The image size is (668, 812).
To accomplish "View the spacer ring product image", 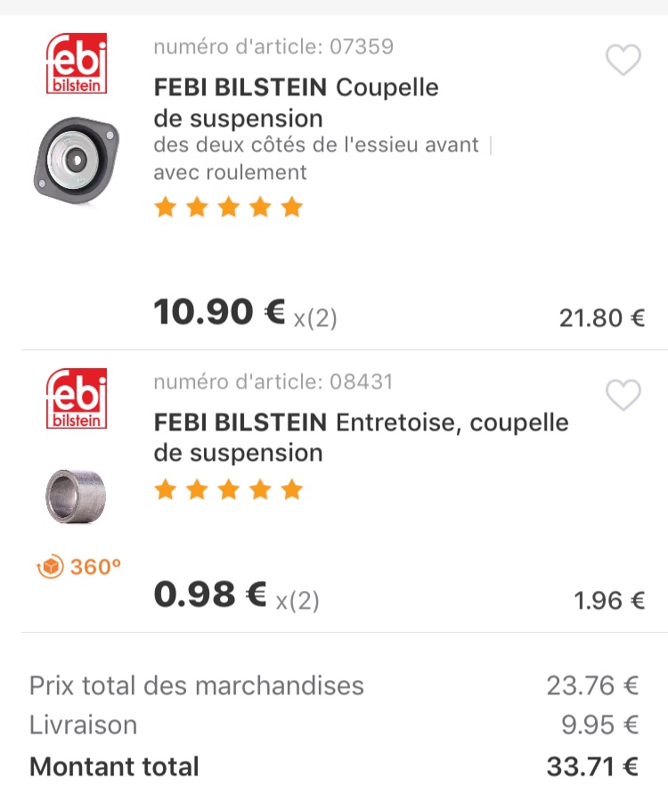I will [x=76, y=496].
